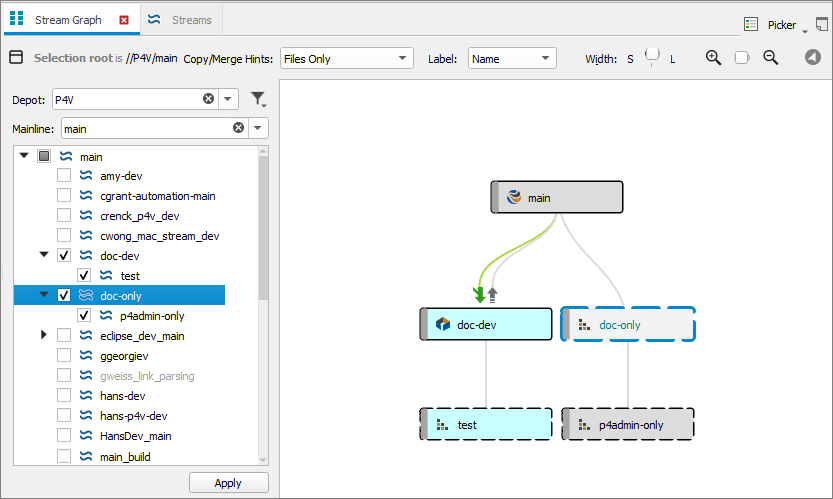Open the stream filter funnel icon
The height and width of the screenshot is (499, 833).
[x=259, y=98]
